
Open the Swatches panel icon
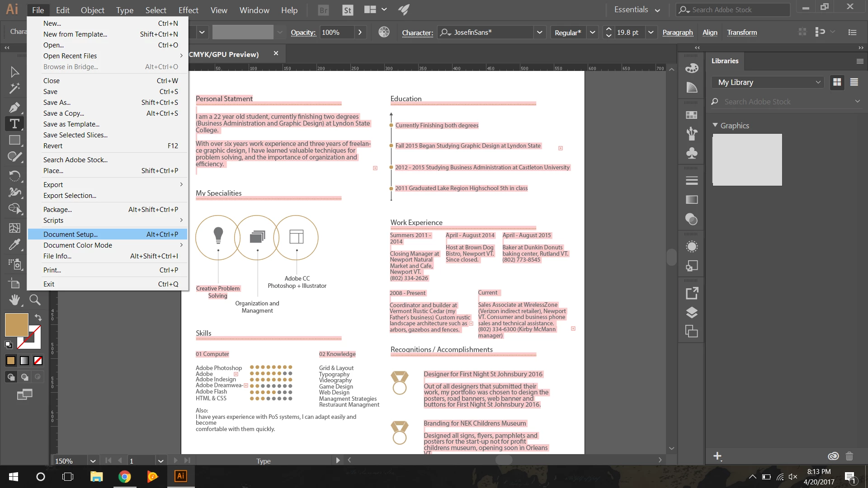click(692, 115)
